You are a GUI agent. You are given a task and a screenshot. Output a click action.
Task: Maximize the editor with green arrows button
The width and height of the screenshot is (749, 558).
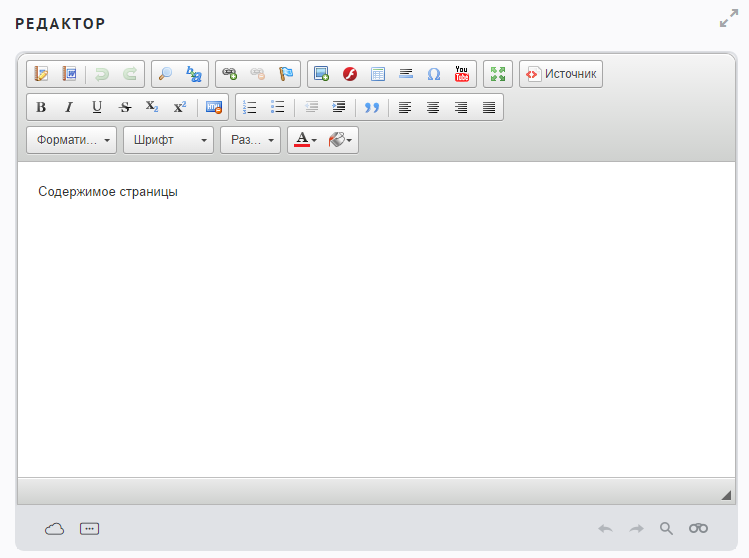pos(497,74)
